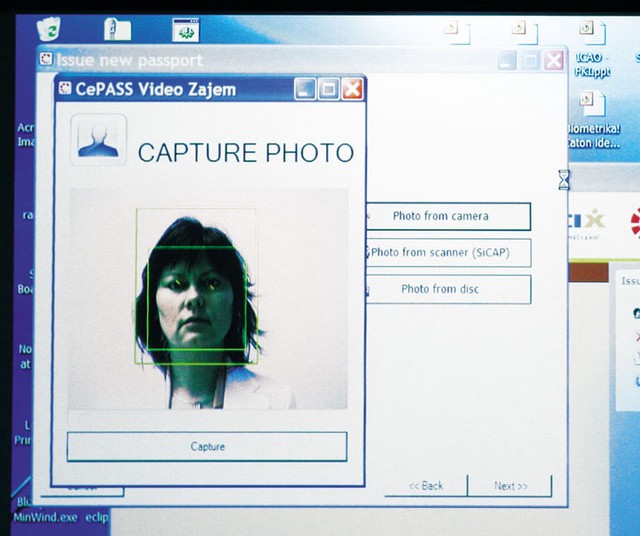Choose Photo from scanner (SiCAP)
Image resolution: width=640 pixels, height=536 pixels.
[448, 253]
